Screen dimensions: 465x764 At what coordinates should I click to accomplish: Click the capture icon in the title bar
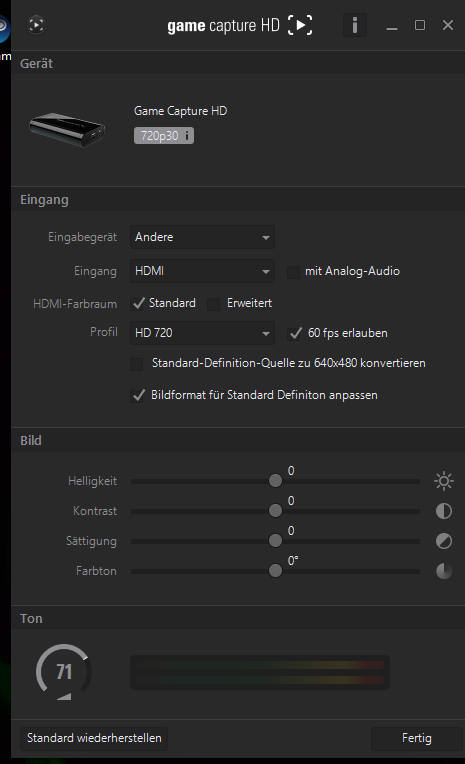click(x=36, y=25)
